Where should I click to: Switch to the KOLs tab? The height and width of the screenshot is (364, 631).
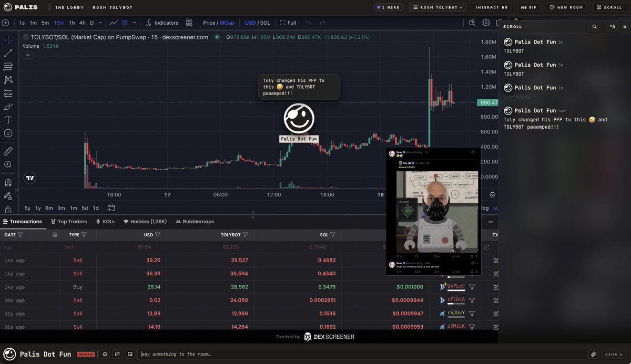click(x=105, y=222)
